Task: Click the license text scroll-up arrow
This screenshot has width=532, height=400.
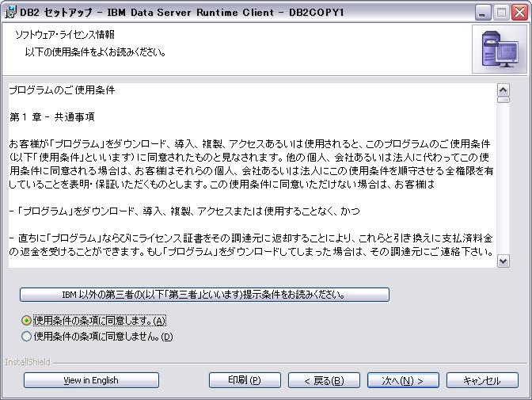Action: click(503, 90)
